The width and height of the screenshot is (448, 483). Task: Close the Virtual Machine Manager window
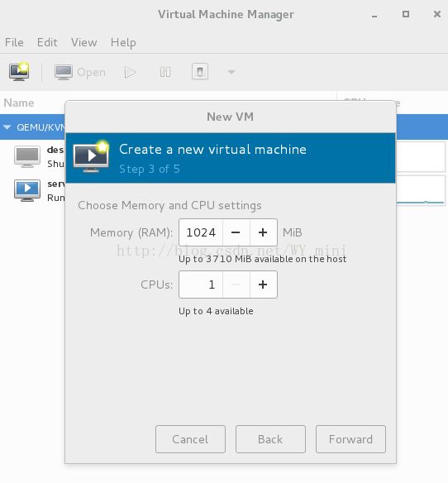pos(437,14)
